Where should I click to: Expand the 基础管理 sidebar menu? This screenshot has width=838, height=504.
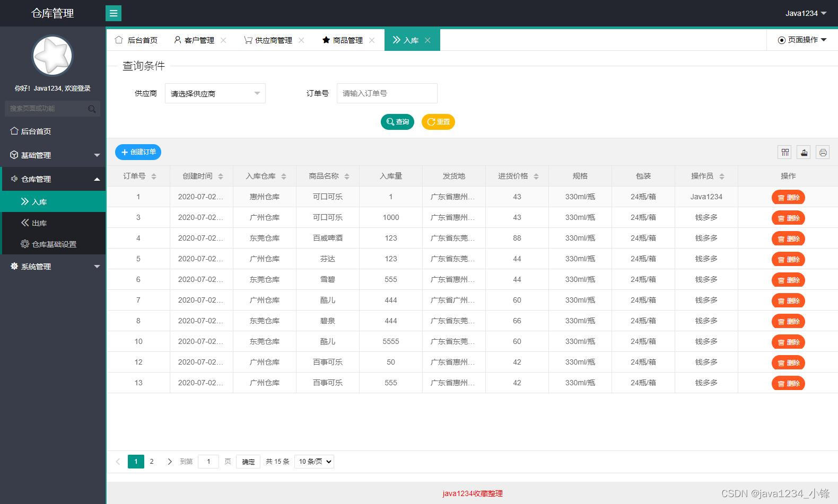click(x=53, y=155)
